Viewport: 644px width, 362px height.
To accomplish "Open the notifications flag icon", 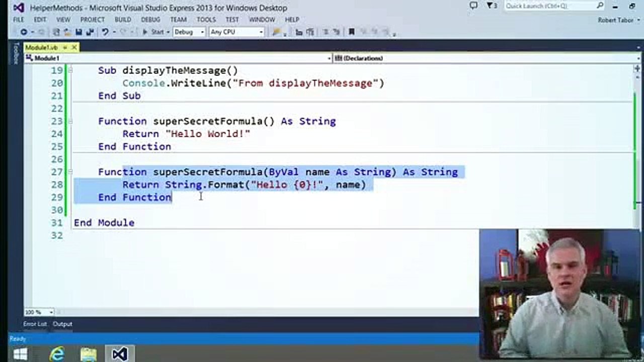I will 491,6.
